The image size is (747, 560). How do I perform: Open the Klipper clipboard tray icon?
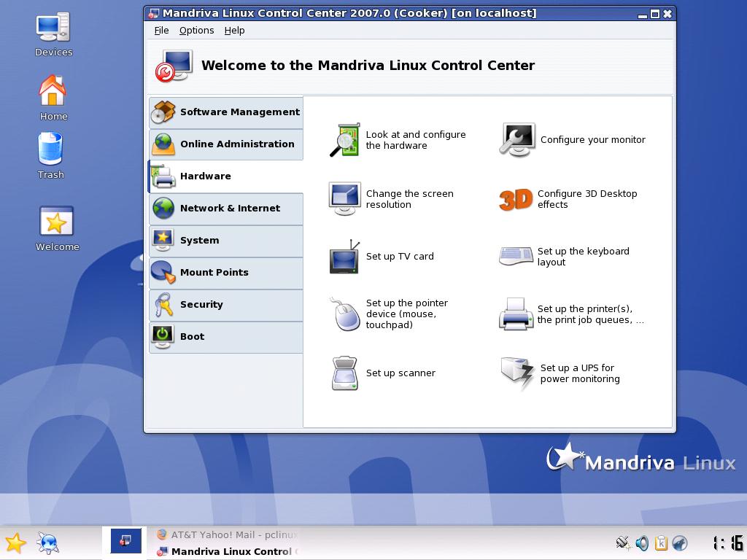pyautogui.click(x=661, y=542)
